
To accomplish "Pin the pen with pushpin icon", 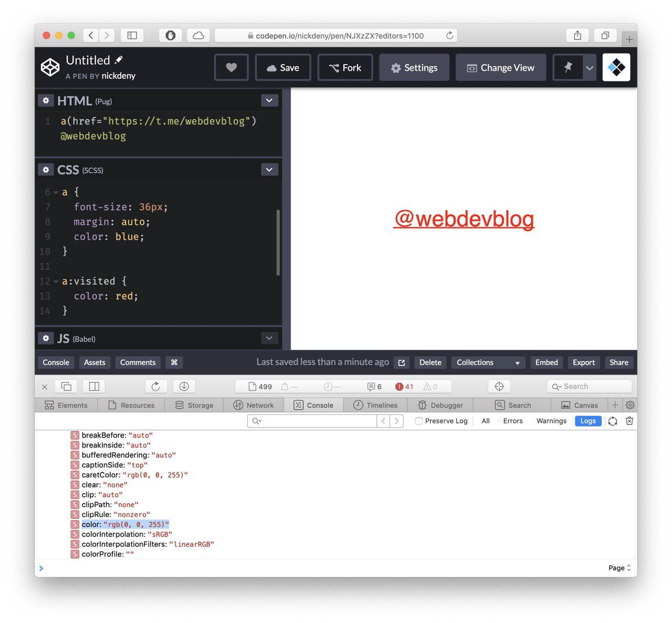I will click(x=568, y=67).
